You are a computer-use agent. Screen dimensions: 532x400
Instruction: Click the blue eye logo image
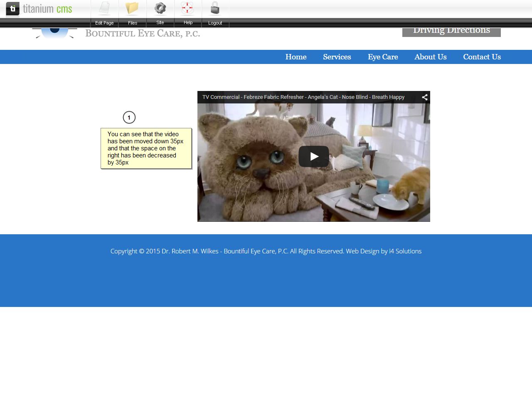54,33
